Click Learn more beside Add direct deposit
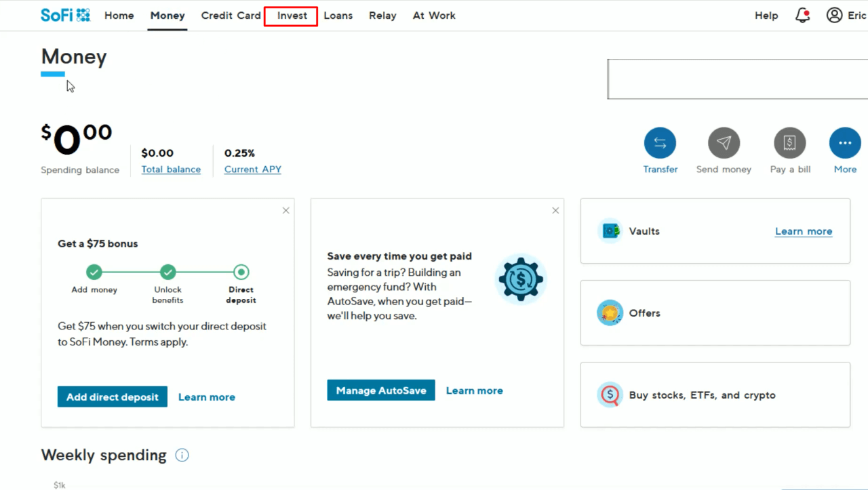This screenshot has width=868, height=490. click(207, 397)
